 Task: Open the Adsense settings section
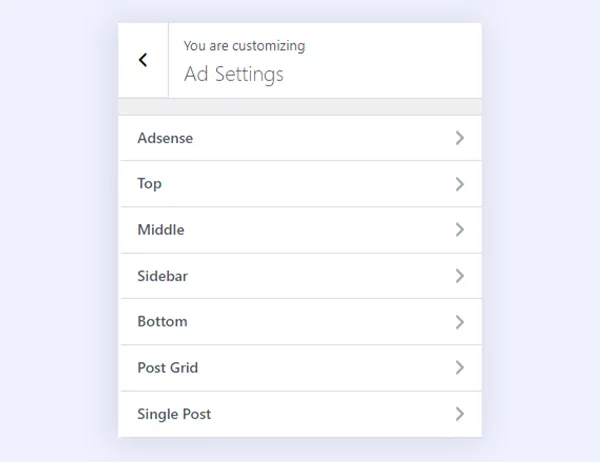click(165, 138)
